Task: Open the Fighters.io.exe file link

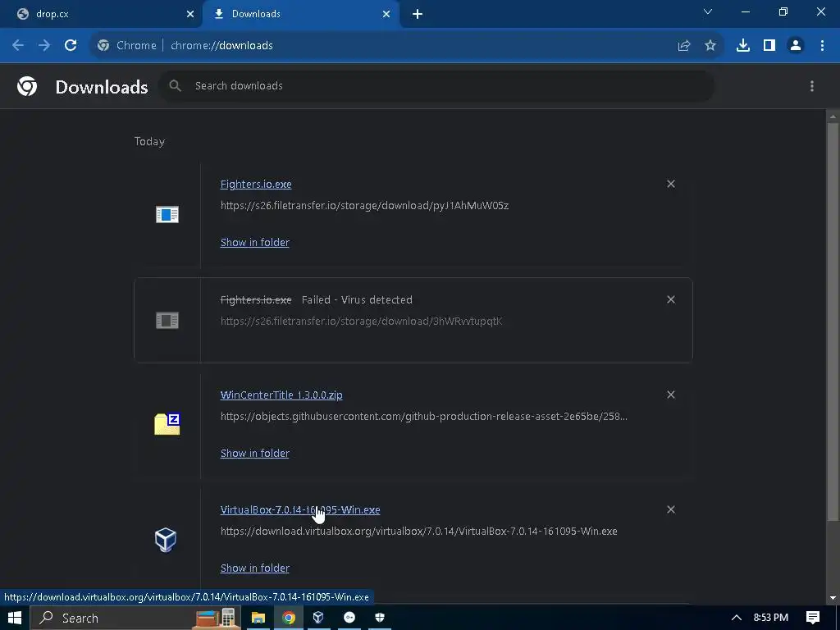Action: click(256, 184)
